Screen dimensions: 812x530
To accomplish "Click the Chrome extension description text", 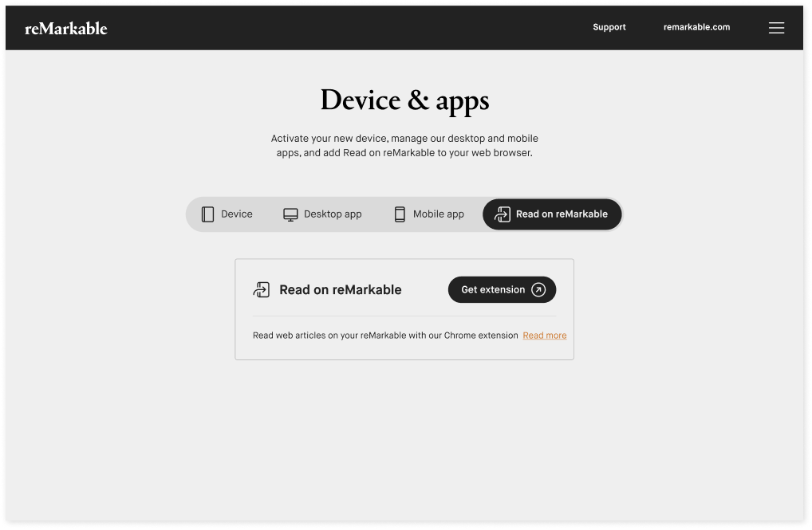I will 385,335.
